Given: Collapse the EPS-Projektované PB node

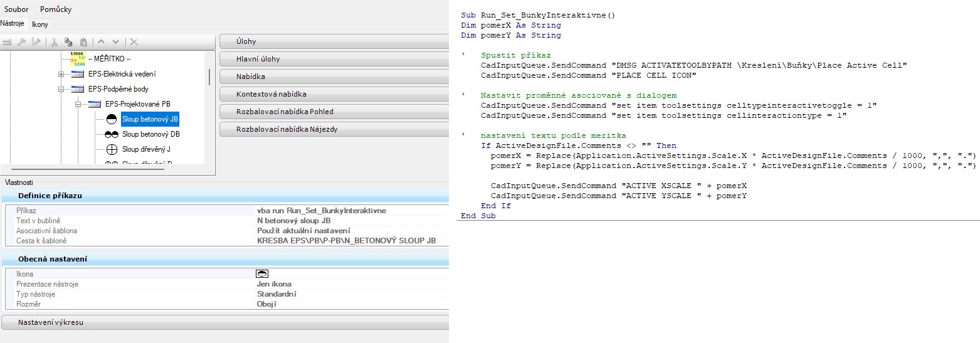Looking at the screenshot, I should point(78,104).
